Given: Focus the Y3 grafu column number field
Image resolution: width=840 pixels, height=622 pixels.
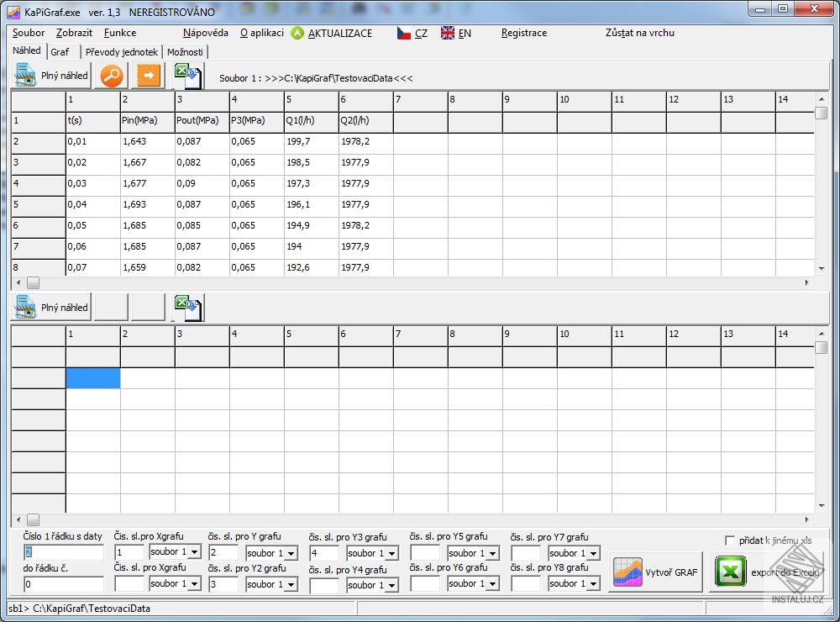Looking at the screenshot, I should click(x=324, y=553).
